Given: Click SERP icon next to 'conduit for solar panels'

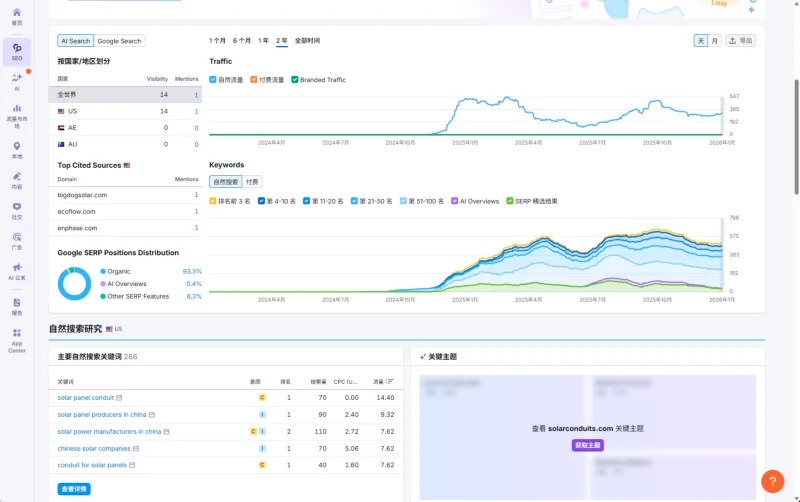Looking at the screenshot, I should (x=132, y=465).
